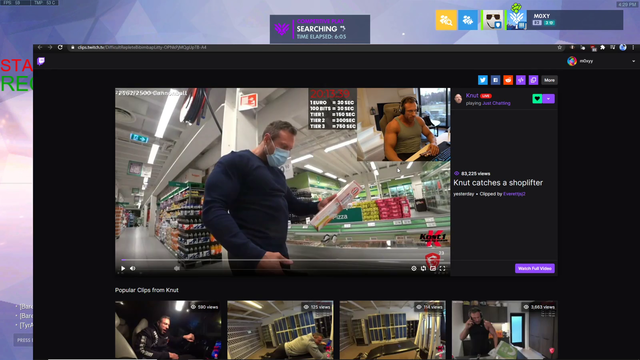
Task: Open Knut's channel via his name link
Action: point(472,96)
